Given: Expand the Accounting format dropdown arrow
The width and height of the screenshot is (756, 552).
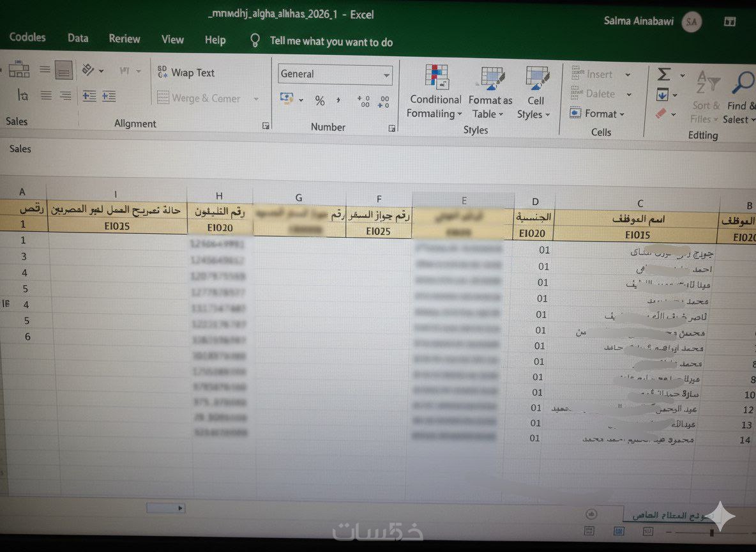Looking at the screenshot, I should coord(301,100).
